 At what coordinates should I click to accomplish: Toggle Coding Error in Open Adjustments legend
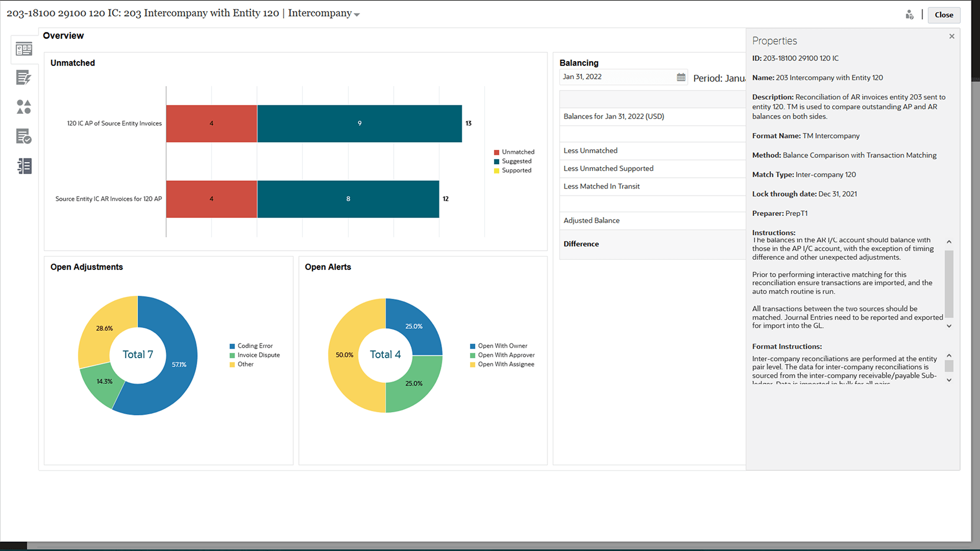(255, 346)
